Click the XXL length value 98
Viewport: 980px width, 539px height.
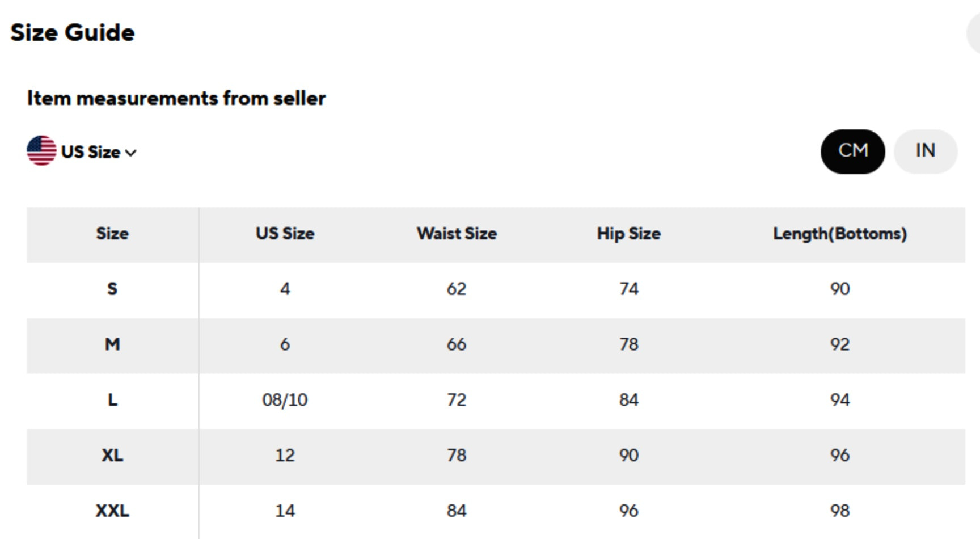click(839, 511)
